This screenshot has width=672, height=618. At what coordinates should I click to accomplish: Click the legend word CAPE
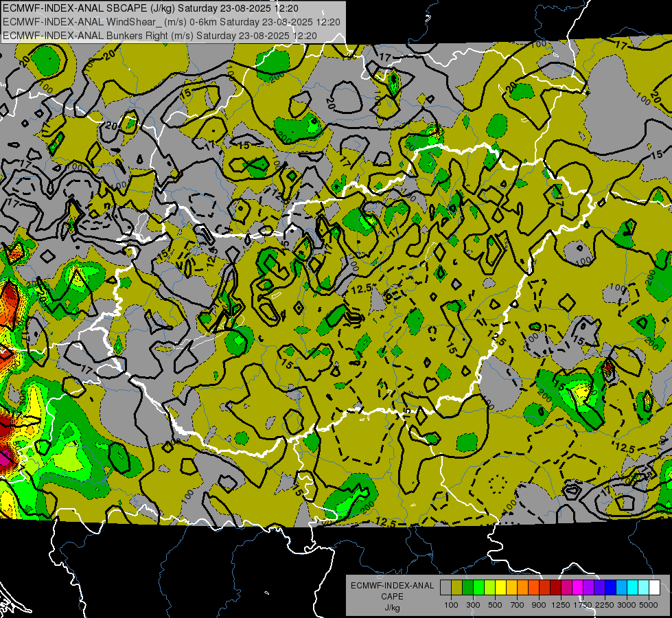pos(392,597)
